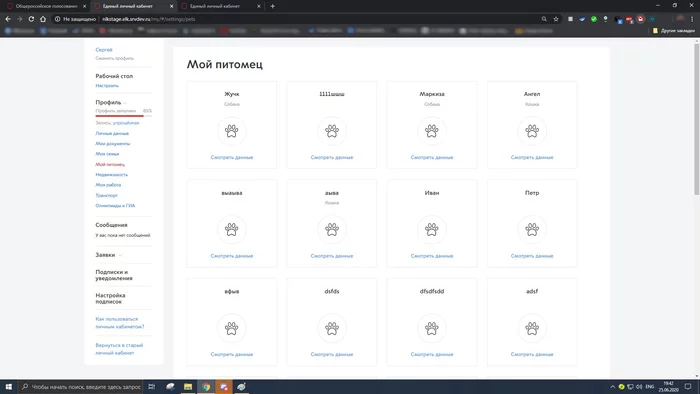Open Моя работа menu item
This screenshot has height=394, width=700.
tap(108, 185)
